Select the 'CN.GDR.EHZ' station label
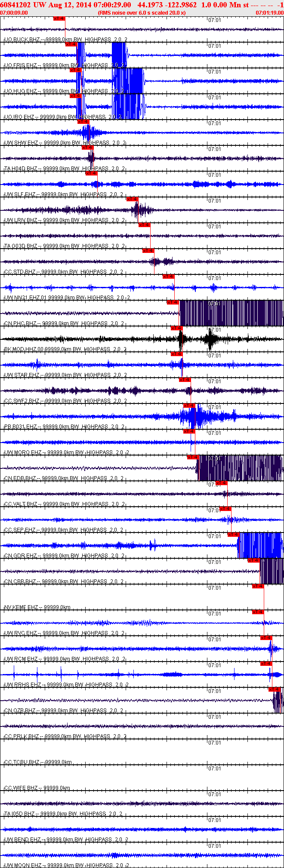 pos(20,556)
